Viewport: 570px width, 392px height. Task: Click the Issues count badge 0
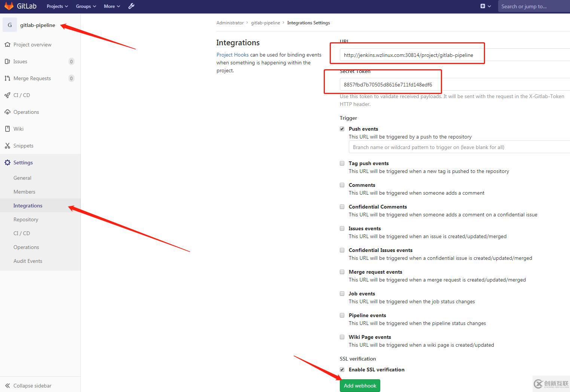click(71, 61)
